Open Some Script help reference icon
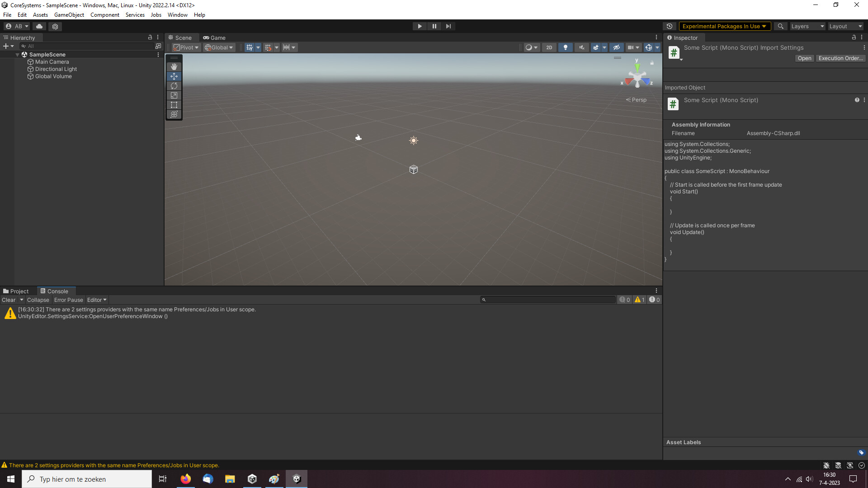 pos(857,100)
